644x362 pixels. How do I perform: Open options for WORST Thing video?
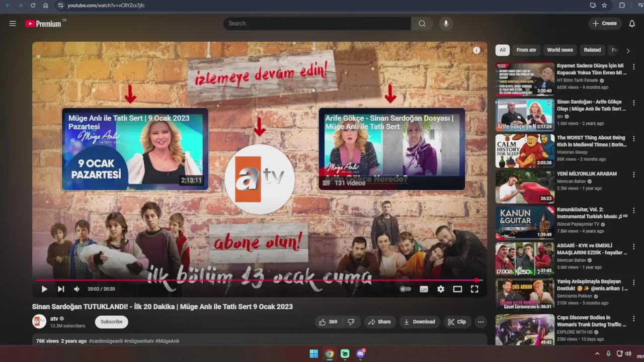click(x=634, y=139)
